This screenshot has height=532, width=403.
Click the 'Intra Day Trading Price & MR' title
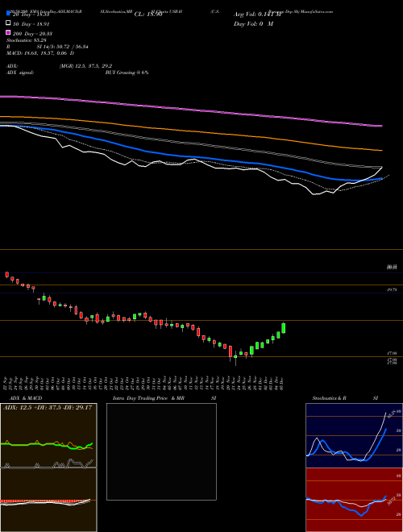(x=148, y=398)
